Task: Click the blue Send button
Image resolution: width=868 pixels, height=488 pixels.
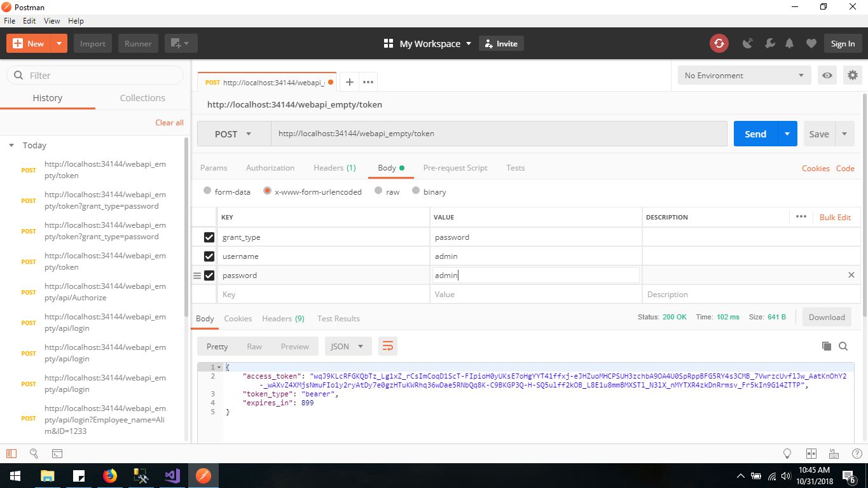Action: [755, 134]
